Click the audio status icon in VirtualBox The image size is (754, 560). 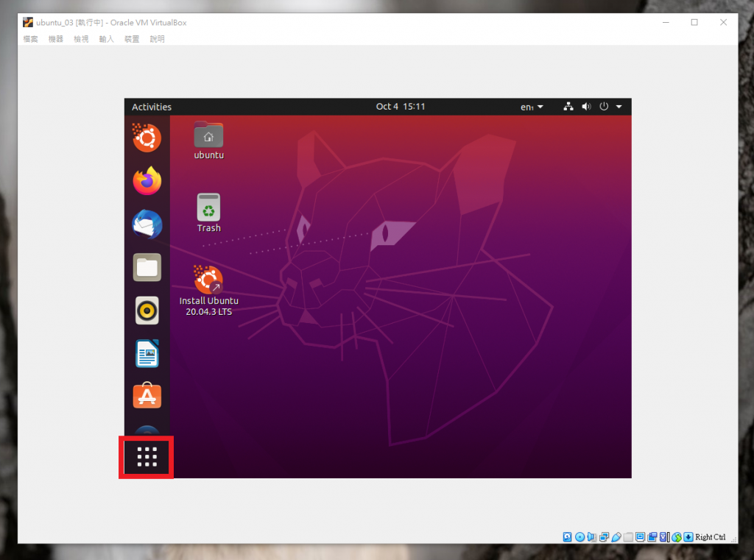pos(592,537)
